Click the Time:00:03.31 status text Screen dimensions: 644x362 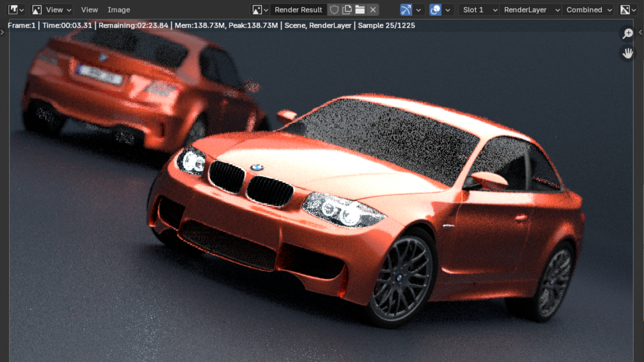click(x=67, y=25)
